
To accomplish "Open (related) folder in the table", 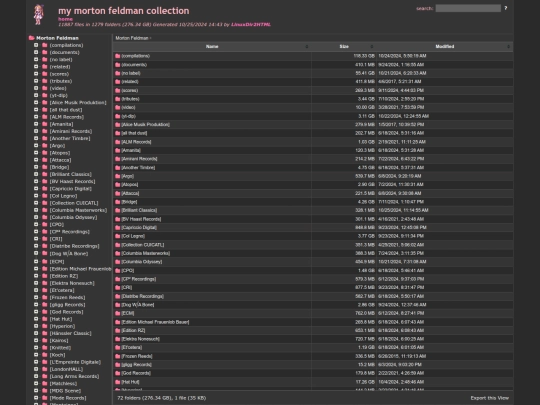I will click(x=130, y=82).
